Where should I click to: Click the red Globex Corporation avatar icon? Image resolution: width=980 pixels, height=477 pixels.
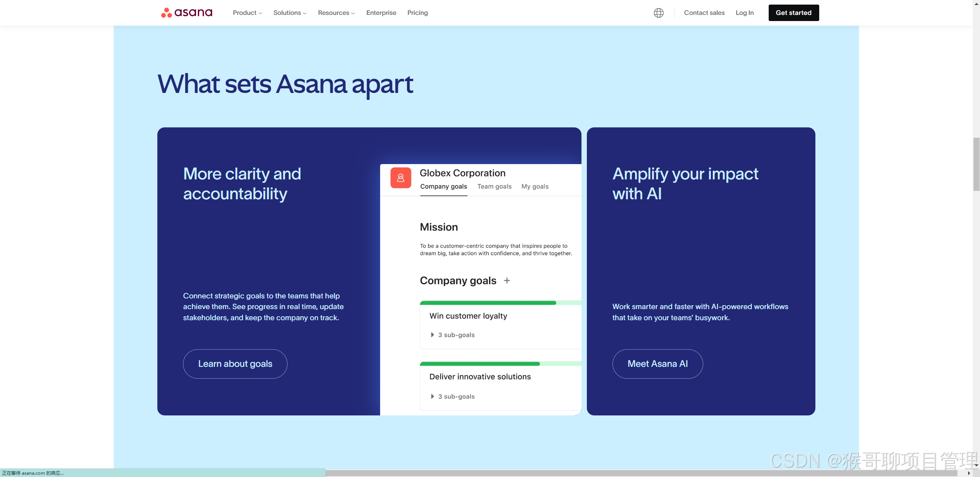coord(400,178)
